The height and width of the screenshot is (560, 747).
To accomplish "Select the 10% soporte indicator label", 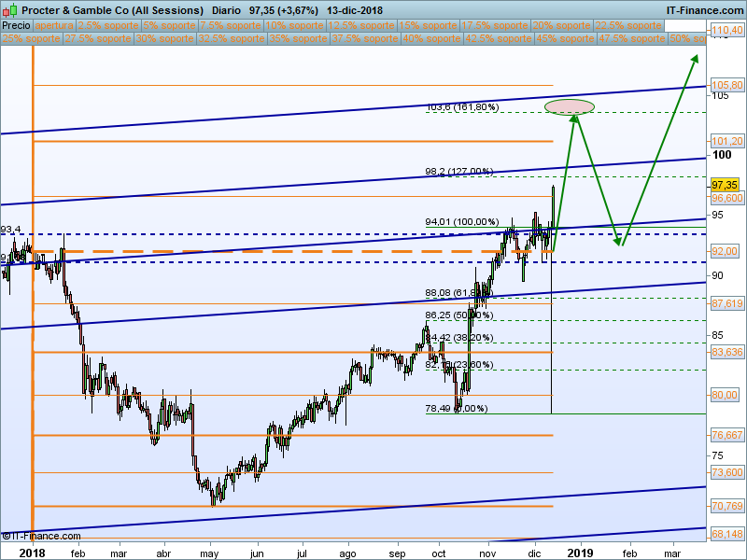I will pos(294,26).
